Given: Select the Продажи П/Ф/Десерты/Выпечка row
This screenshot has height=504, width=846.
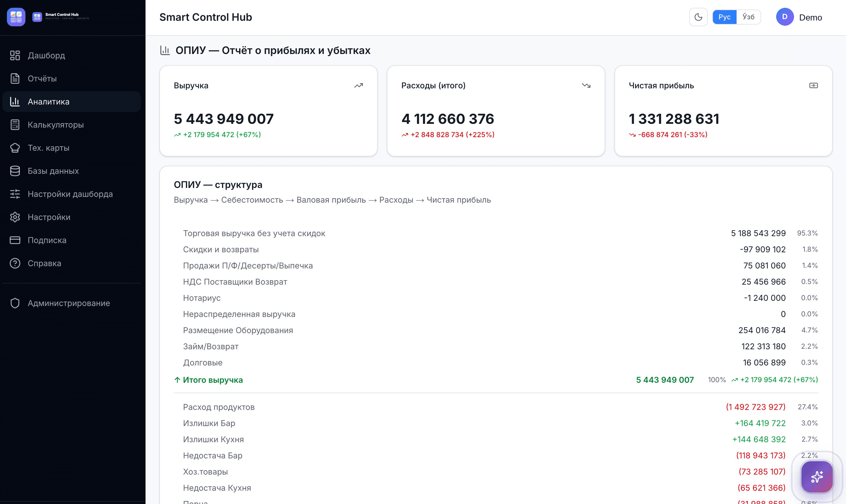Looking at the screenshot, I should [496, 266].
